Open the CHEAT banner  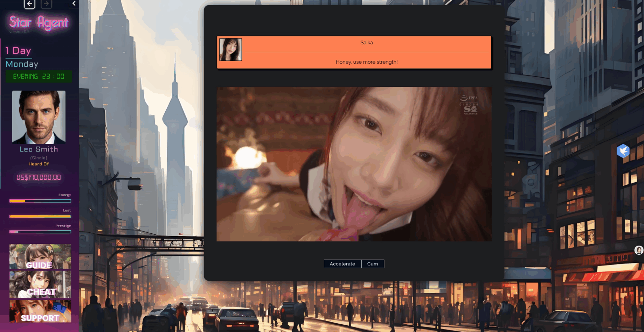(x=40, y=284)
